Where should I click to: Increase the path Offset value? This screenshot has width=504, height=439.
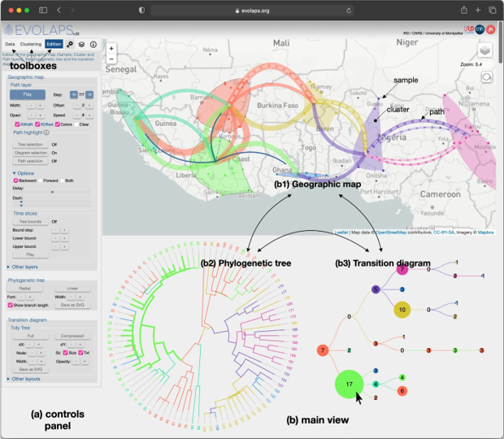point(89,106)
